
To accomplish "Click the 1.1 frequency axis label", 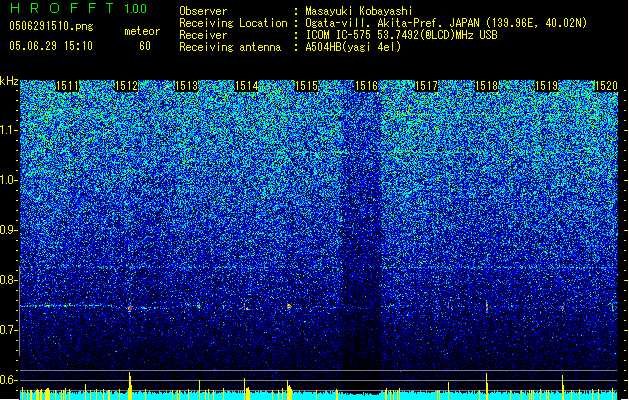I will pyautogui.click(x=9, y=130).
